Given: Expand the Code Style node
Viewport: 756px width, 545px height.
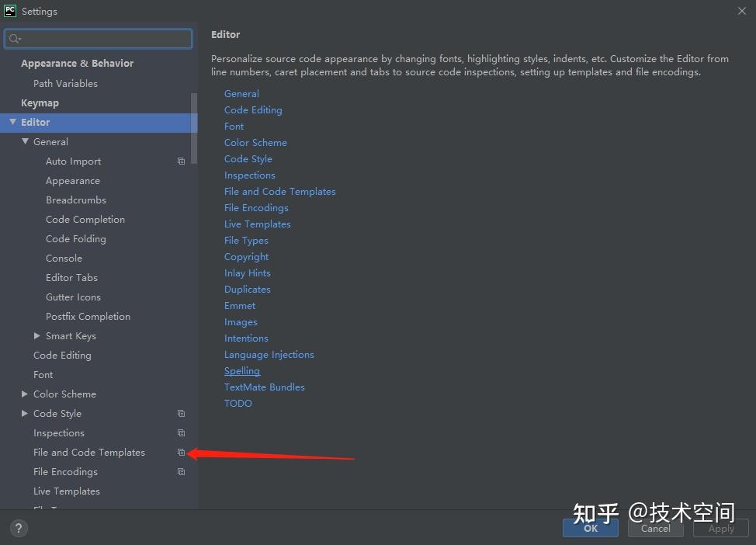Looking at the screenshot, I should click(x=25, y=413).
